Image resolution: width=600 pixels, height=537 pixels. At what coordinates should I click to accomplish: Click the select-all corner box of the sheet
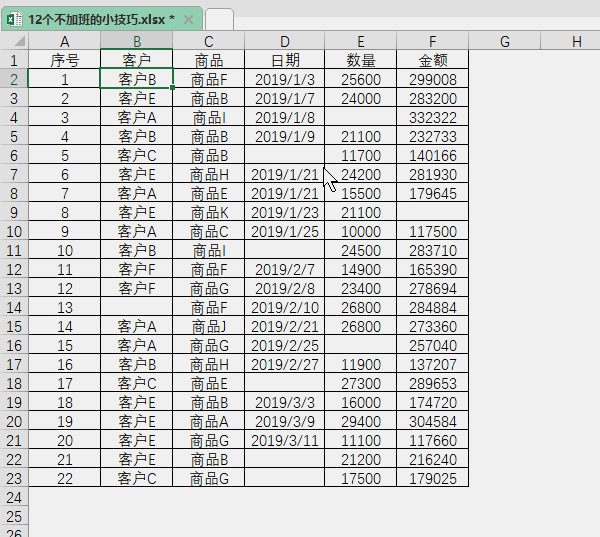point(14,41)
